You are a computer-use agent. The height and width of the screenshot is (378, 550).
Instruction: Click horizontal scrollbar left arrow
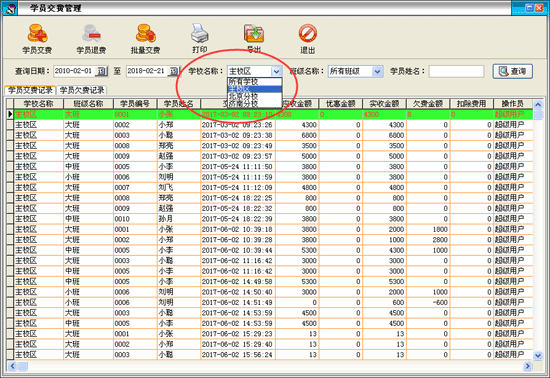[x=12, y=366]
